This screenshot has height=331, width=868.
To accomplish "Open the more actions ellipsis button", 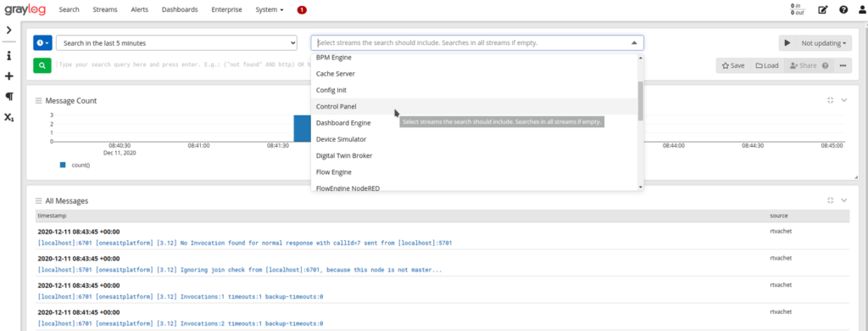I will coord(843,65).
